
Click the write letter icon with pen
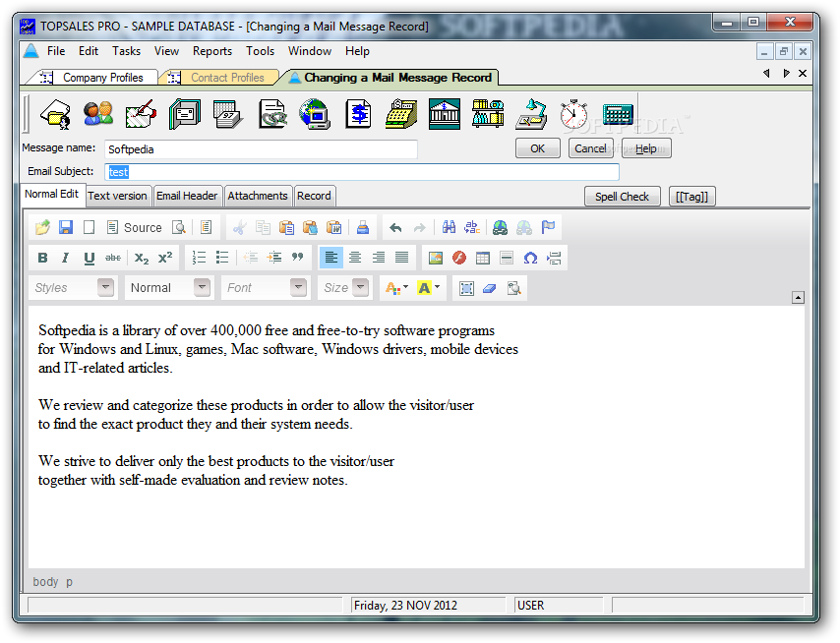(141, 114)
